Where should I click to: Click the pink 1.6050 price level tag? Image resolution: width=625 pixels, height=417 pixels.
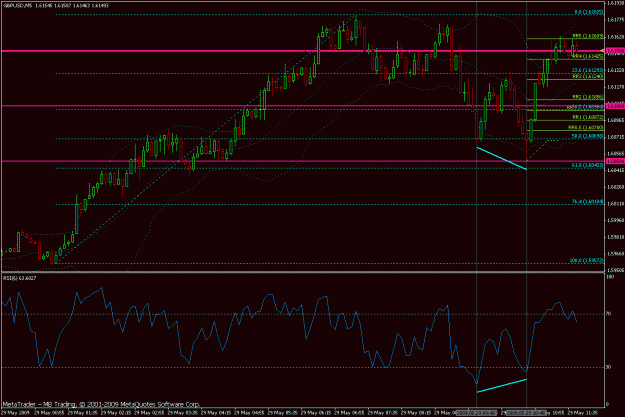[615, 161]
